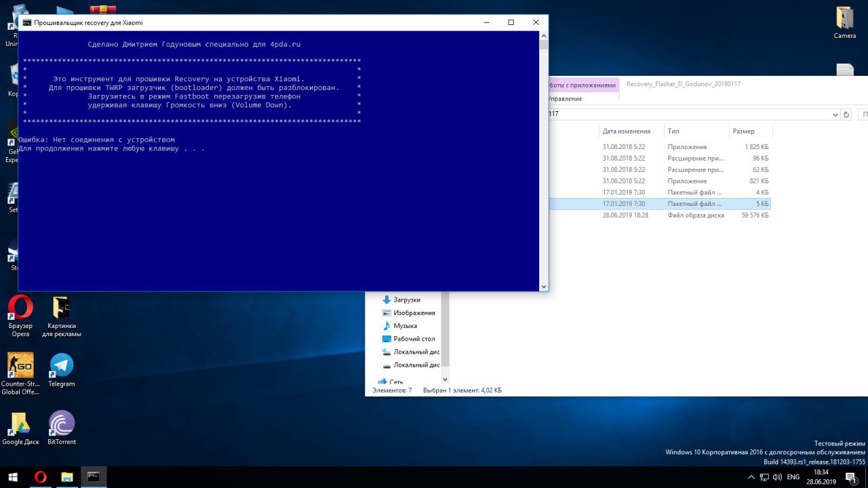Open the Telegram desktop shortcut
The image size is (868, 488).
[x=62, y=370]
